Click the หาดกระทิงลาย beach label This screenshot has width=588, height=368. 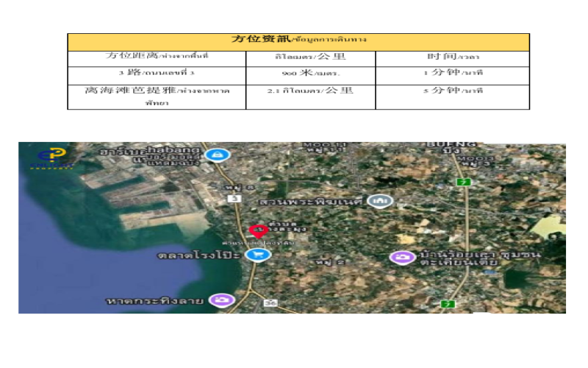pos(157,300)
